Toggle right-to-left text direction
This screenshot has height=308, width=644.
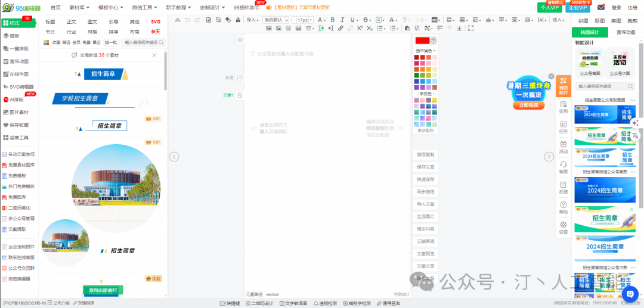click(331, 28)
